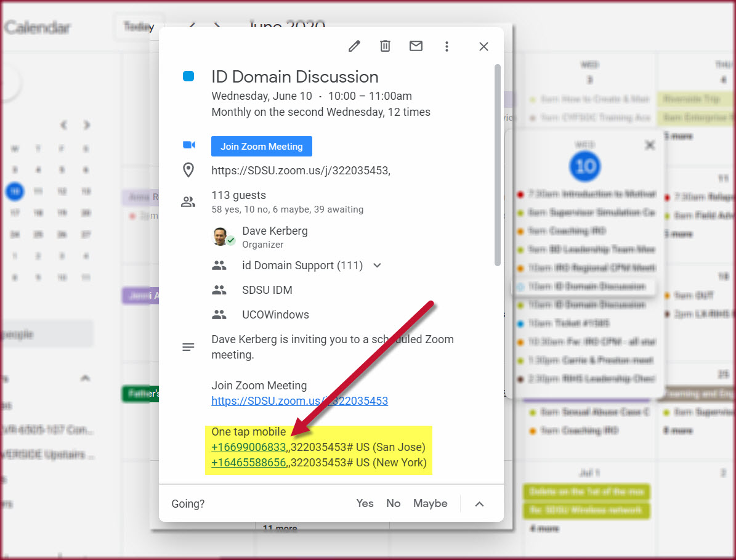Select the circled 10 day header
The height and width of the screenshot is (560, 736).
click(x=584, y=166)
